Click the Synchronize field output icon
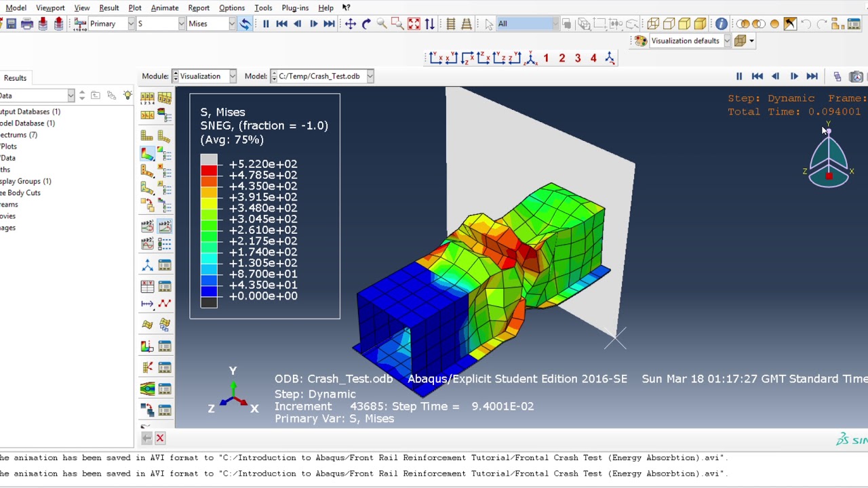Image resolution: width=868 pixels, height=488 pixels. coord(245,24)
